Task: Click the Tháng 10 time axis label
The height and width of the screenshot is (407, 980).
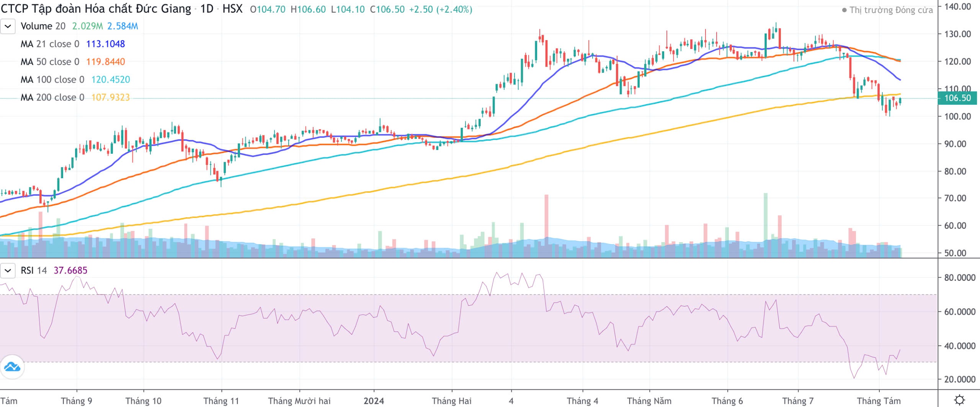Action: 144,401
